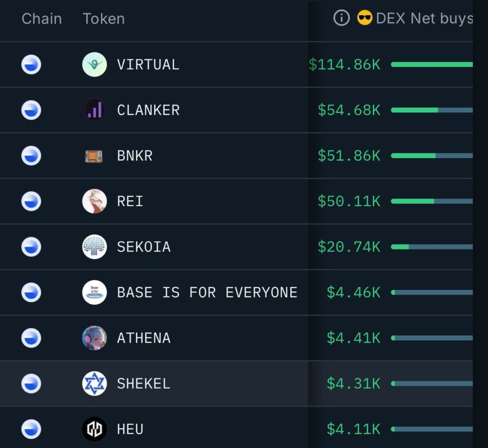
Task: Click the HEU black logo icon
Action: [x=94, y=429]
